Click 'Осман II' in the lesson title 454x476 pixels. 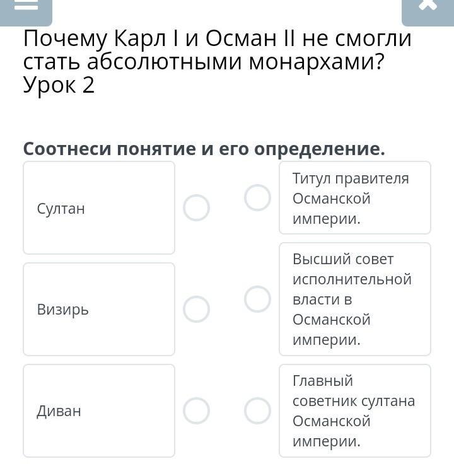pos(243,40)
